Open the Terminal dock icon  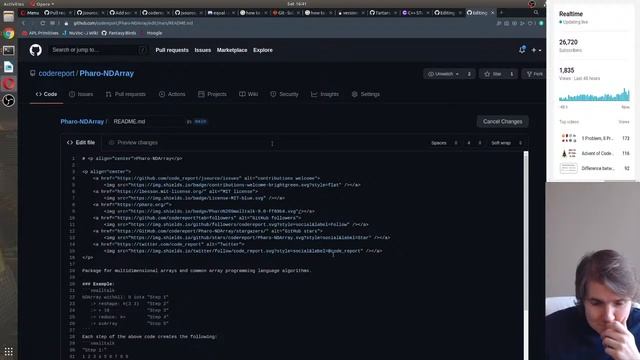tap(9, 50)
